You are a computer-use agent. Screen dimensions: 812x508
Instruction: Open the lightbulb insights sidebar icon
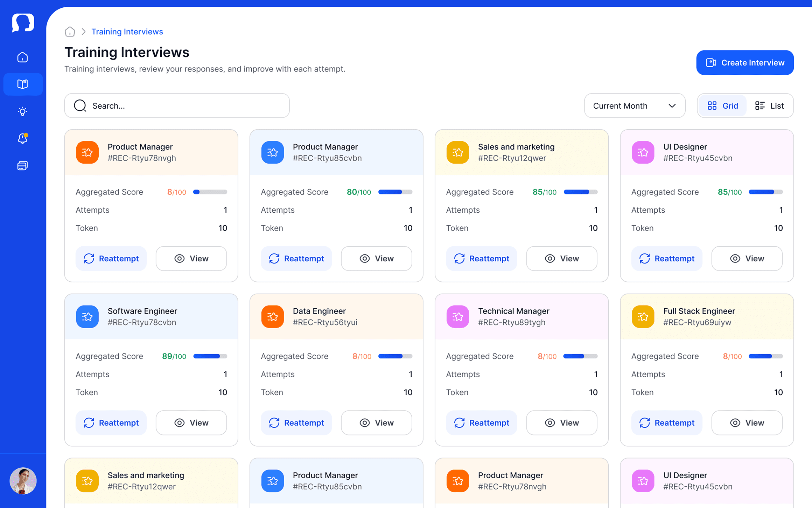pyautogui.click(x=23, y=111)
